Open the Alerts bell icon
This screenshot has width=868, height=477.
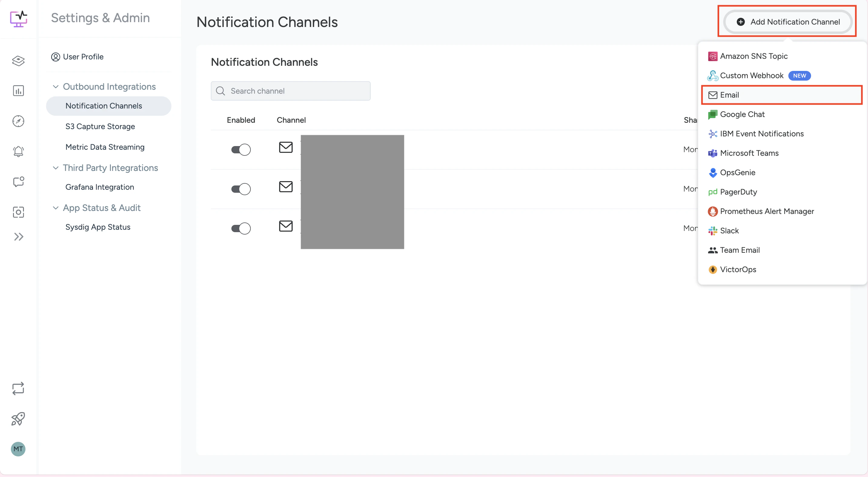pyautogui.click(x=18, y=151)
